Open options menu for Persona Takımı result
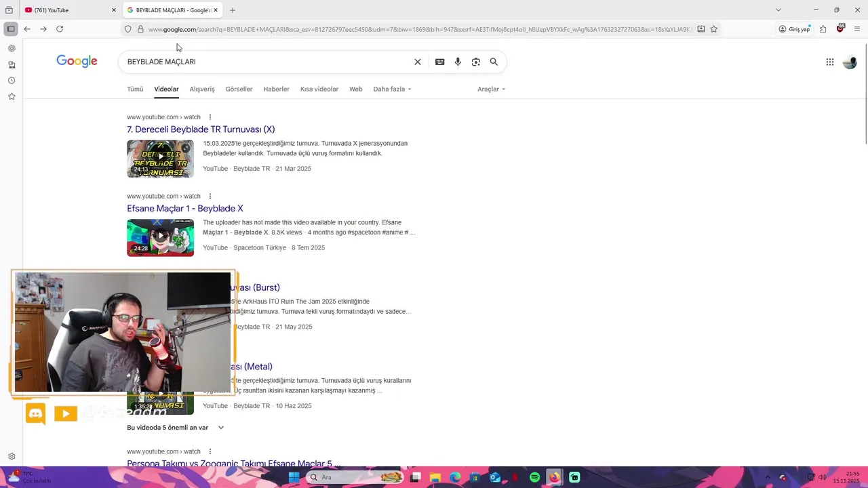The width and height of the screenshot is (868, 488). pyautogui.click(x=210, y=451)
